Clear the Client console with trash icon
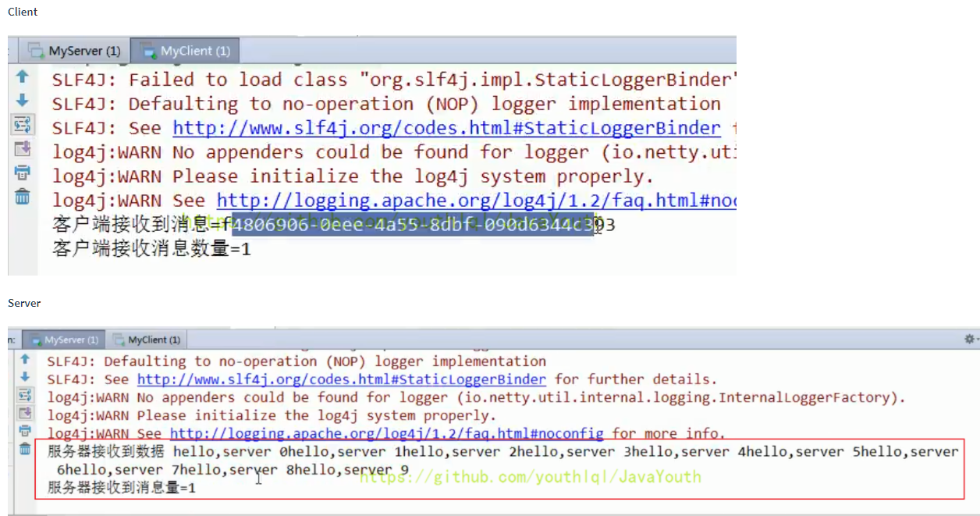 tap(22, 197)
